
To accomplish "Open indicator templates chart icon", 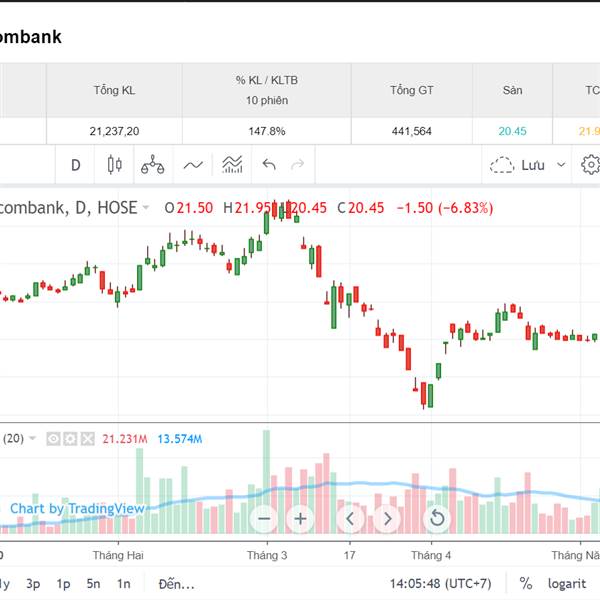I will (x=232, y=165).
